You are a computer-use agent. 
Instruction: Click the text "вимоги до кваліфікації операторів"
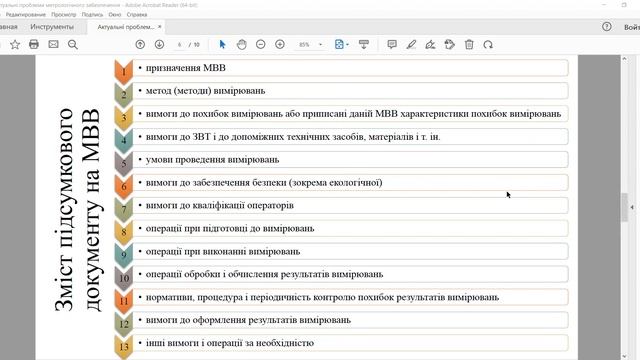click(x=220, y=205)
